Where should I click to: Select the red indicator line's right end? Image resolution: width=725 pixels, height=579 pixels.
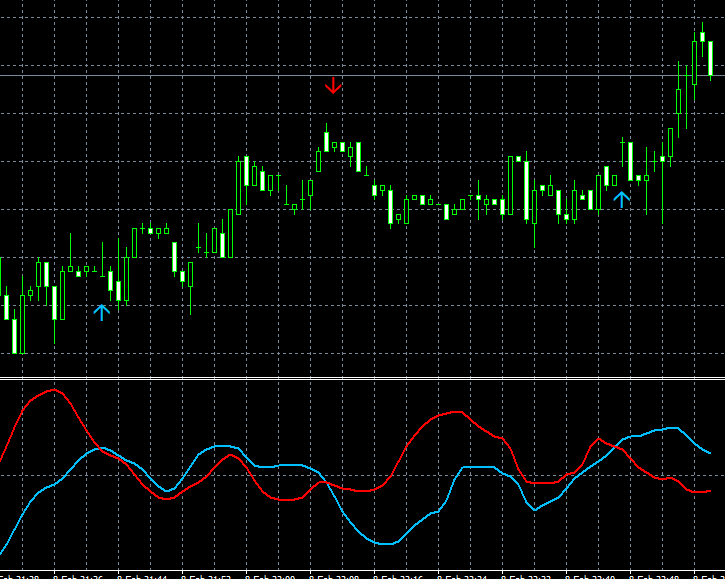(x=708, y=491)
